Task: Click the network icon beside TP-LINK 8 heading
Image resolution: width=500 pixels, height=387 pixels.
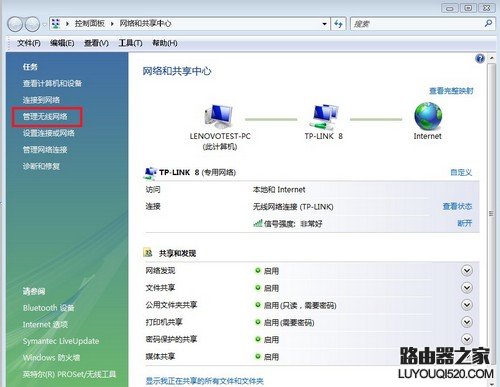Action: click(150, 172)
